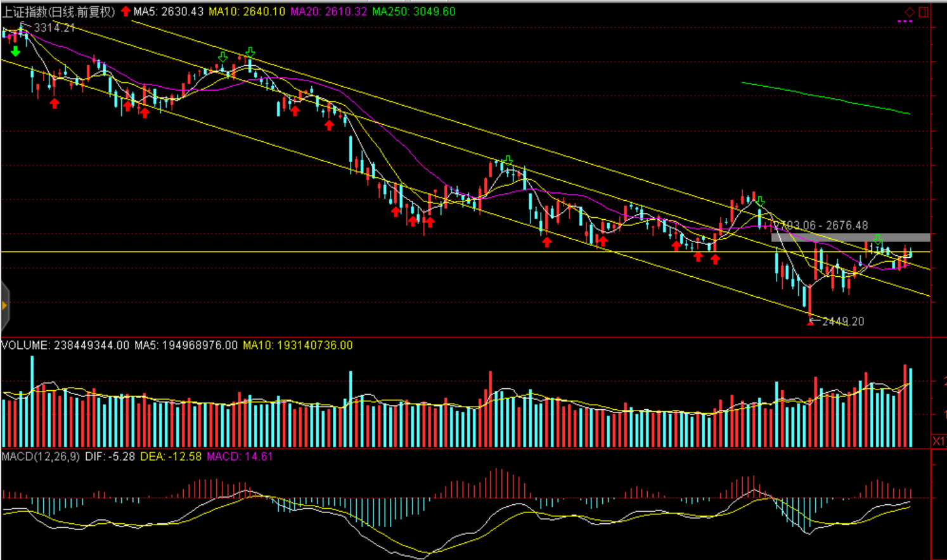947x560 pixels.
Task: Click the DEA value in MACD header
Action: point(171,456)
